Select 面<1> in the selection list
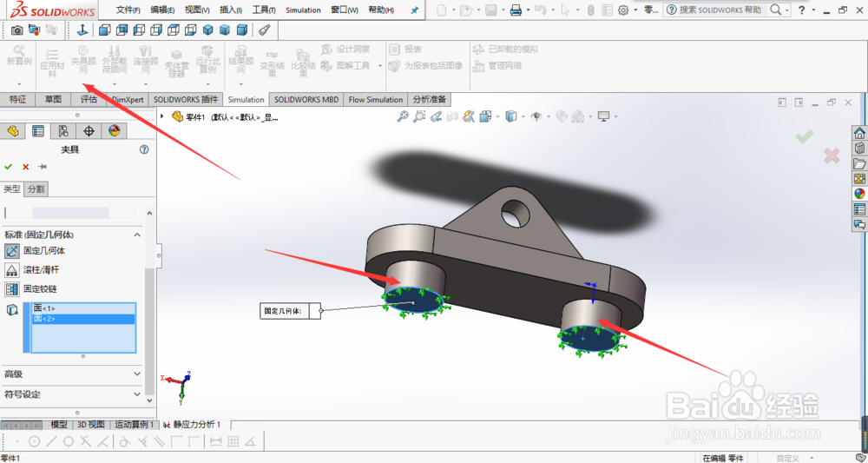868x463 pixels. 83,308
